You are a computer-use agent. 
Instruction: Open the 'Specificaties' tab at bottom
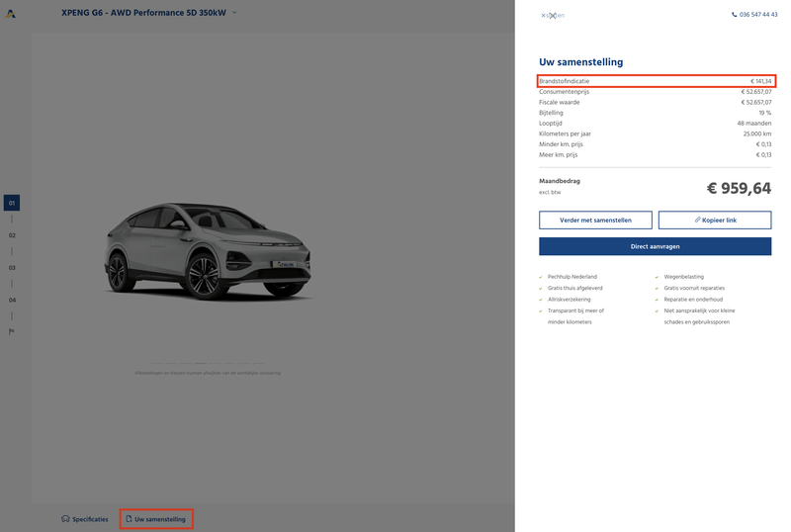click(85, 519)
